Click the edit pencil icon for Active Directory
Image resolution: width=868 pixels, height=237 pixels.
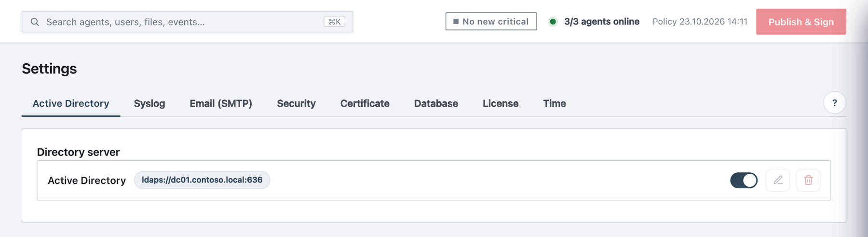coord(778,180)
